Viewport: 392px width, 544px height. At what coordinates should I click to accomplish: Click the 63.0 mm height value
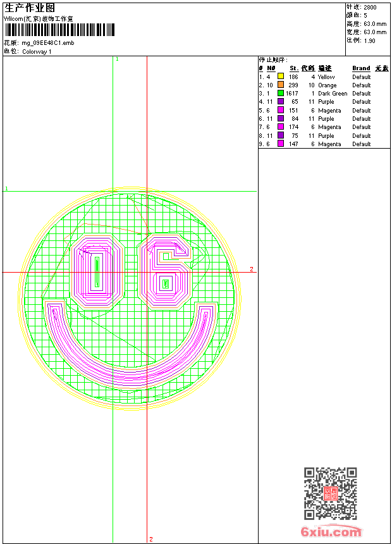(x=375, y=24)
